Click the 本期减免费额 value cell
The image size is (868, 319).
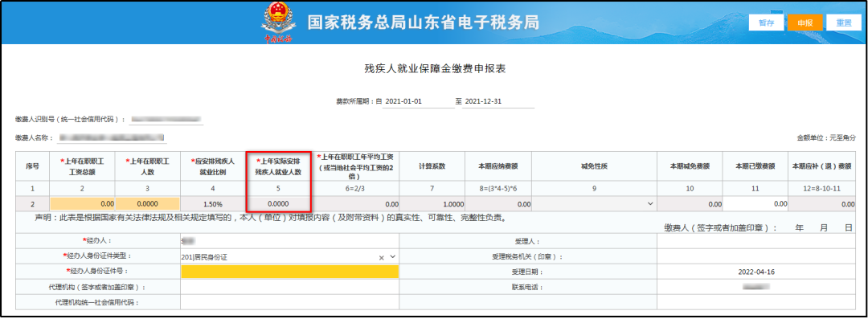tap(690, 204)
